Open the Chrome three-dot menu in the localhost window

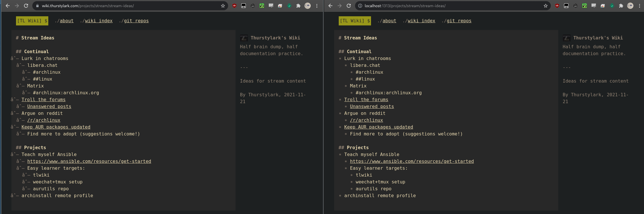pos(639,6)
